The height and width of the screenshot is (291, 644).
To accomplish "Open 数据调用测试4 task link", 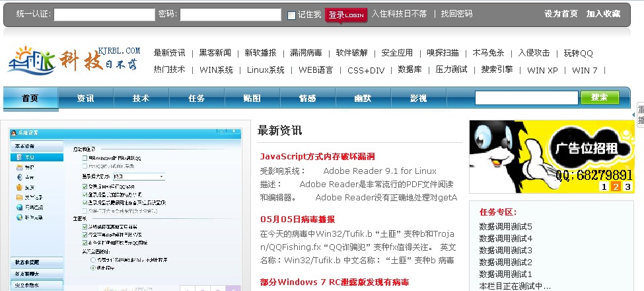I will (505, 238).
